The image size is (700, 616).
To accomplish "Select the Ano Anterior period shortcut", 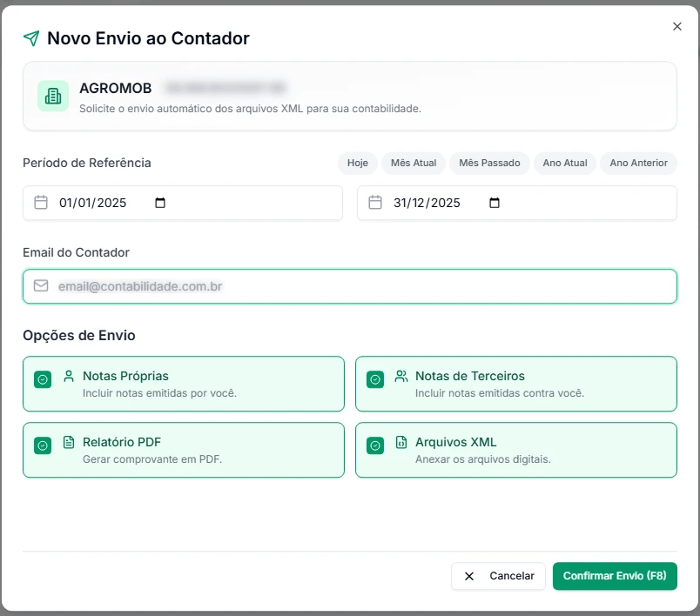I will point(639,163).
